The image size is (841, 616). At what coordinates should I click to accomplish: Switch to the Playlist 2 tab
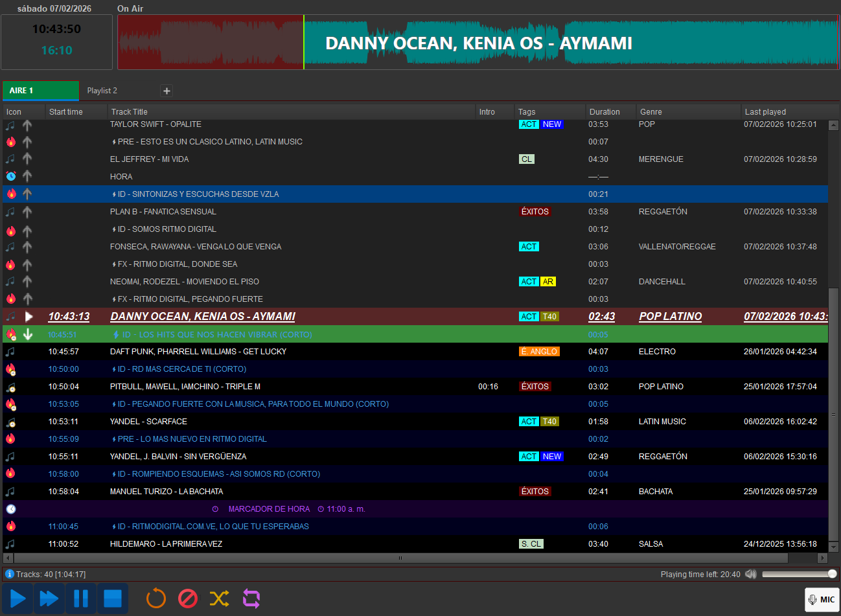(102, 91)
